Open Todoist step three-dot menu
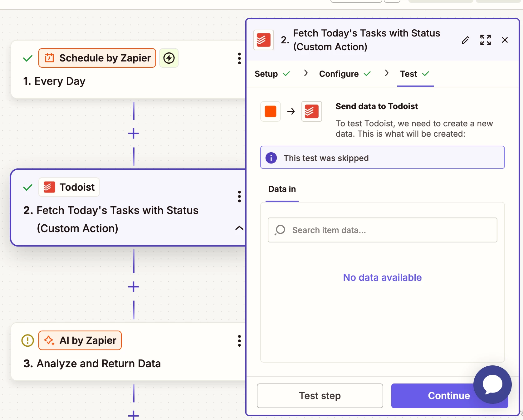 (x=239, y=197)
